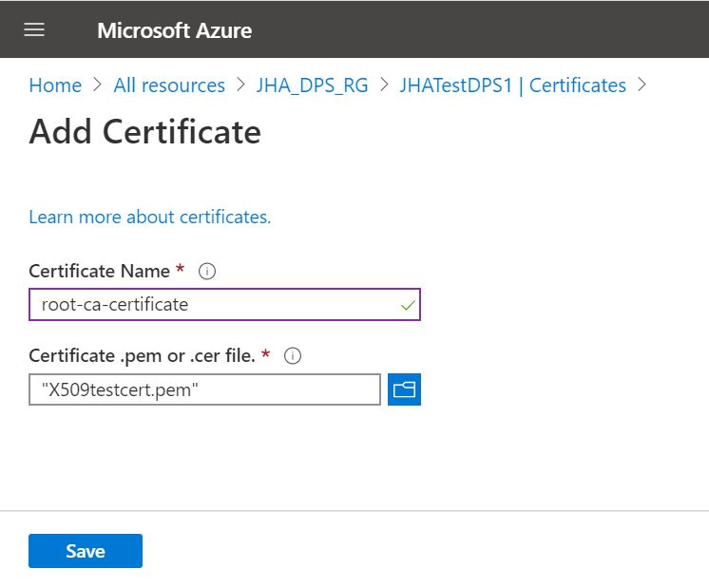Open the Learn more about certificates link
709x588 pixels.
(x=149, y=217)
